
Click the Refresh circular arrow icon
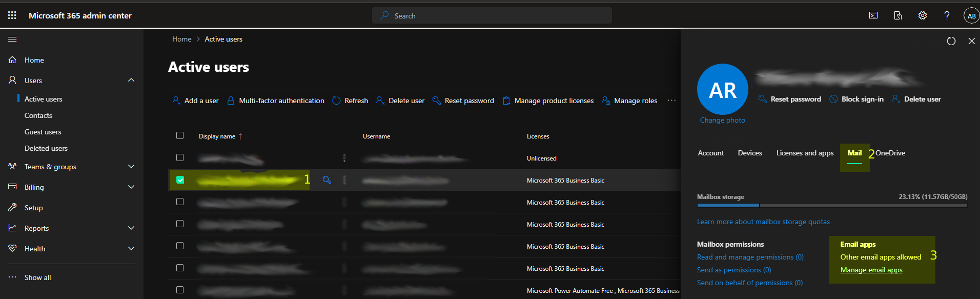coord(336,101)
